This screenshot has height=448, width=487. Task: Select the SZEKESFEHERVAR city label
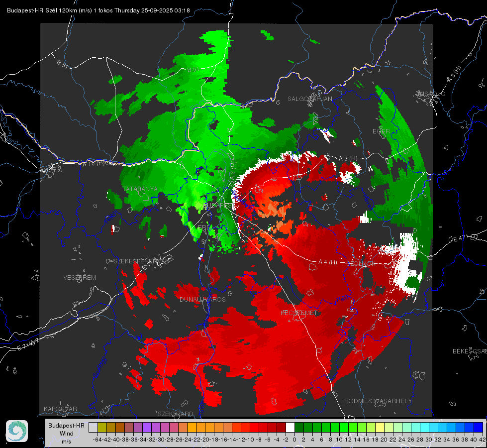tap(142, 261)
